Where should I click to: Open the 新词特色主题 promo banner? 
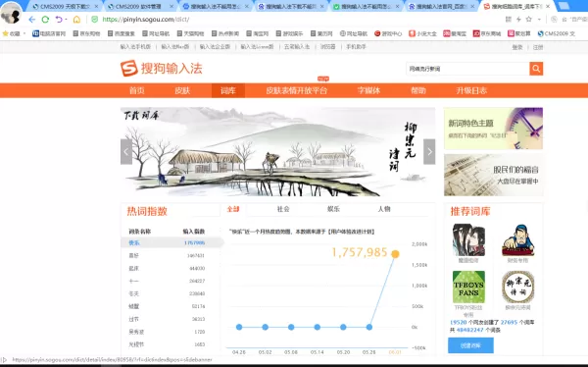[493, 129]
